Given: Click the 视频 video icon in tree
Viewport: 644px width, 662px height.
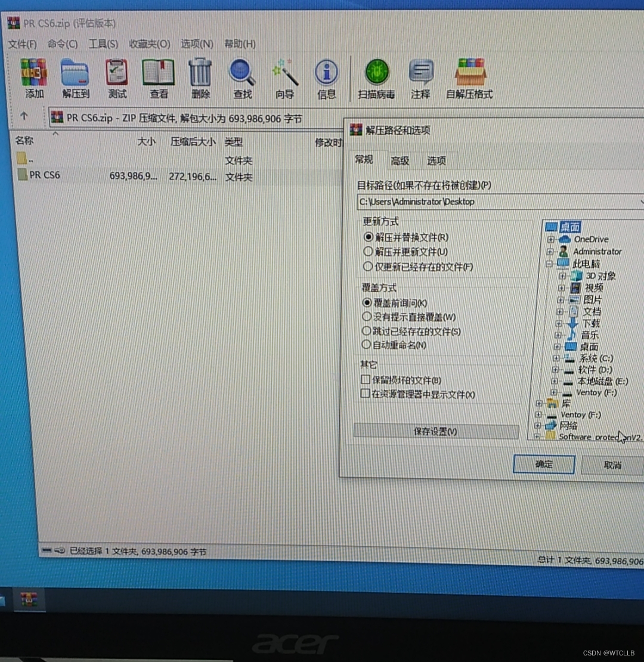Looking at the screenshot, I should 575,288.
